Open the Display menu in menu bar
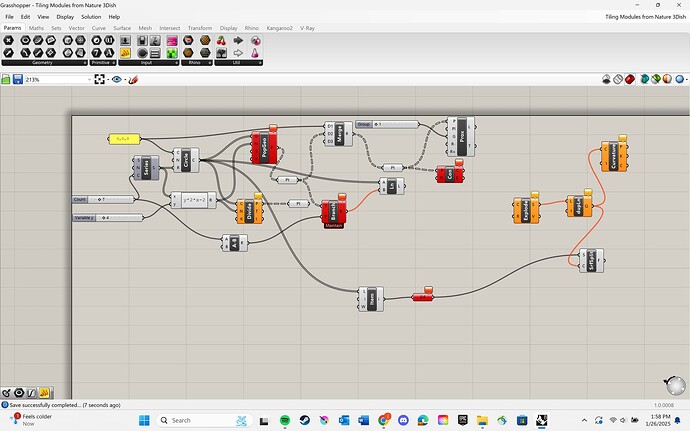Screen dimensions: 690x431 pyautogui.click(x=65, y=17)
